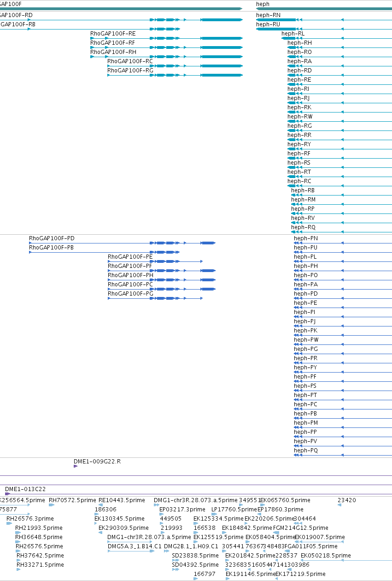Select cDNA EK050218.5prime
This screenshot has height=581, width=392.
pyautogui.click(x=326, y=556)
